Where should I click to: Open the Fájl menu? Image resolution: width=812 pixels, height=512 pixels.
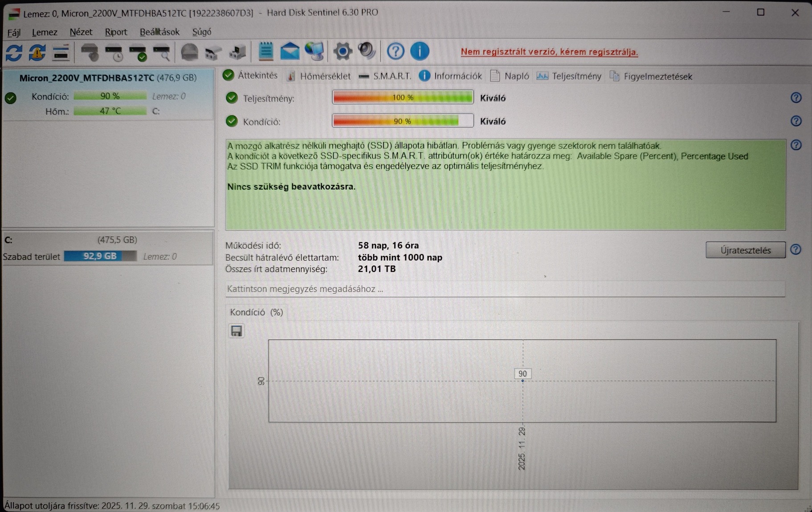14,33
